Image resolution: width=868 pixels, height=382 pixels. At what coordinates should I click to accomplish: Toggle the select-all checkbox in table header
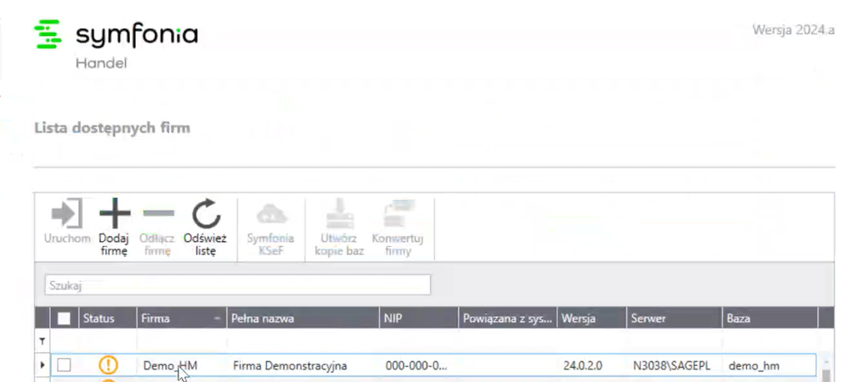click(64, 319)
